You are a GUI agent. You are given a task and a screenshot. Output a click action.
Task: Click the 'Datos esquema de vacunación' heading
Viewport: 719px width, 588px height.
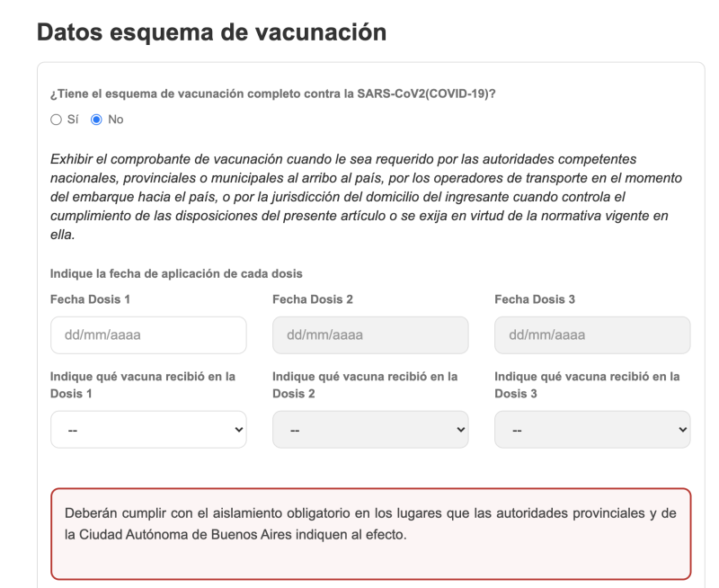pos(212,33)
